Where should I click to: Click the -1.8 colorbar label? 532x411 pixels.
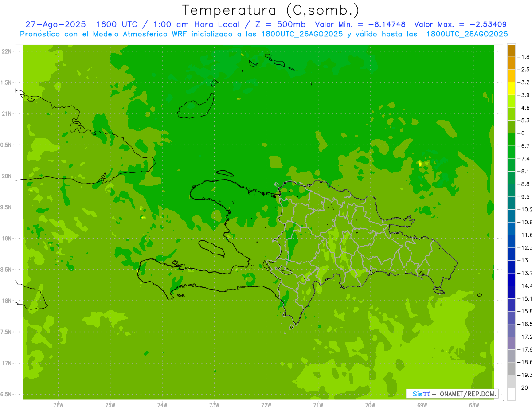524,57
